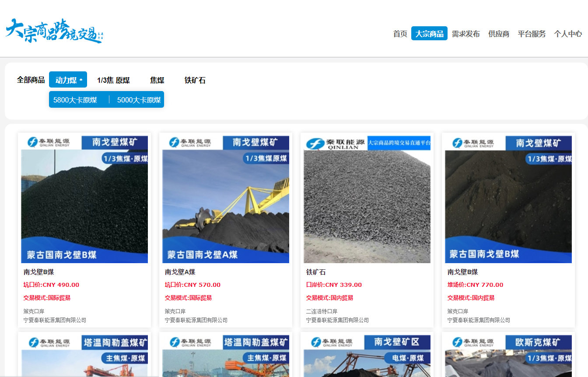Select the 大宗商品 navigation tab

tap(429, 34)
